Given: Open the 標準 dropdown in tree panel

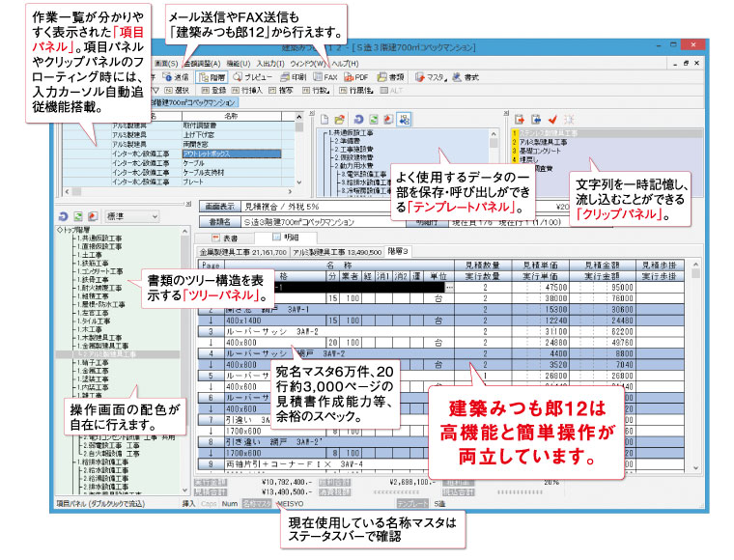Looking at the screenshot, I should point(132,216).
